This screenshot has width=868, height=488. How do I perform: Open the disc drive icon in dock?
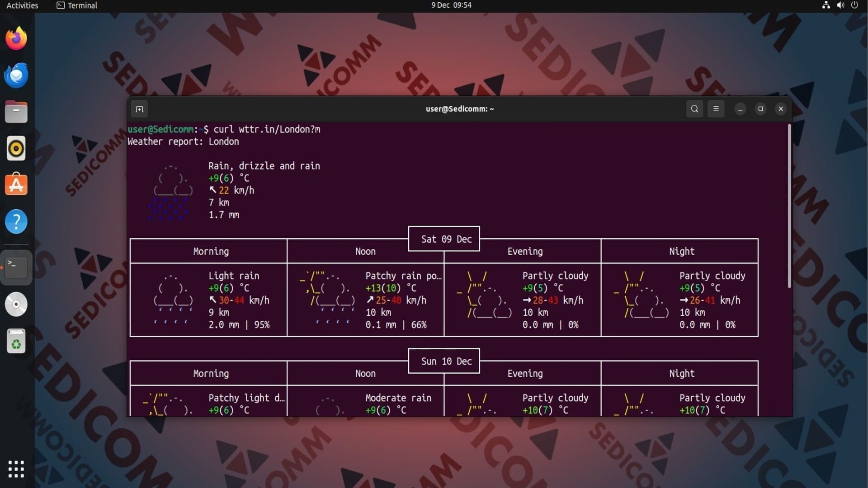16,304
